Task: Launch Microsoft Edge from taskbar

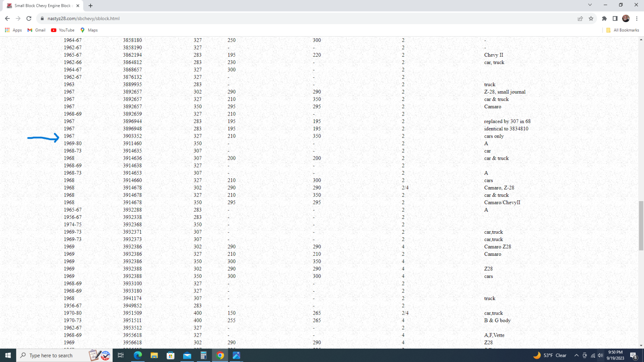Action: [x=138, y=355]
